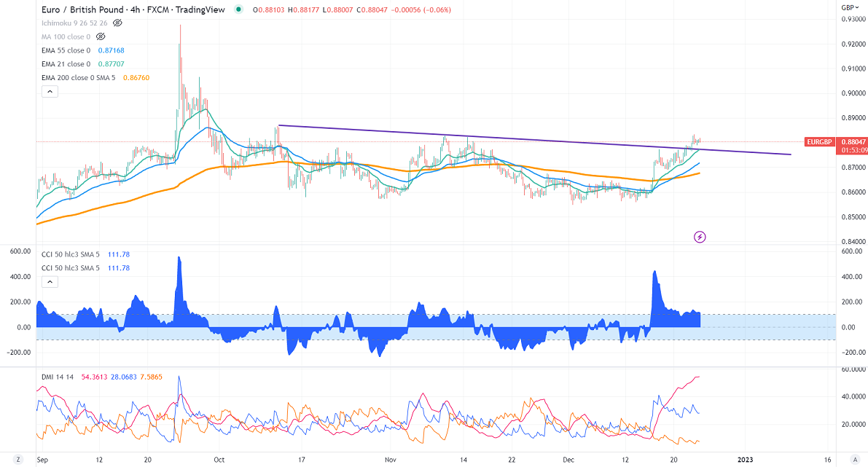Click the EMA 21 value 0.87707
The image size is (868, 467).
pos(112,64)
